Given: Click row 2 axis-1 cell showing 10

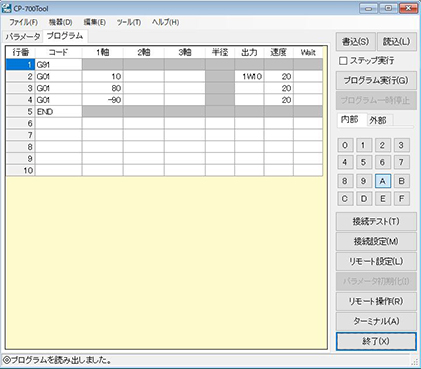Looking at the screenshot, I should [x=103, y=76].
